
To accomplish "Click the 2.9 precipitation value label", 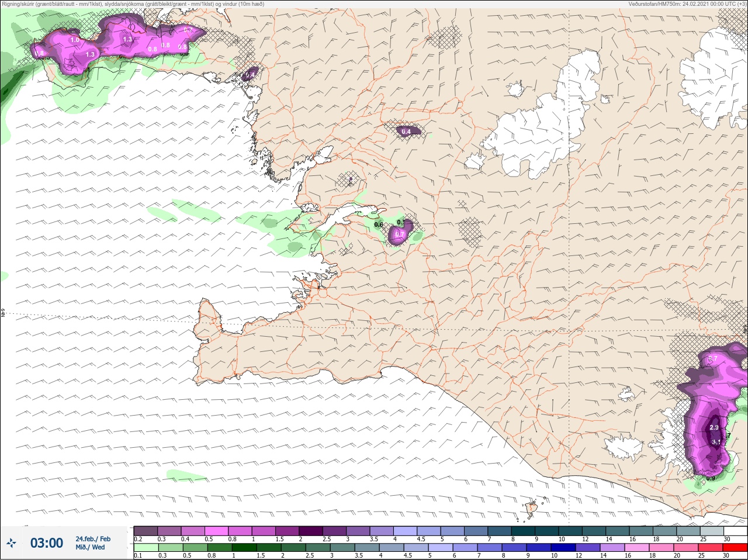I will (714, 427).
